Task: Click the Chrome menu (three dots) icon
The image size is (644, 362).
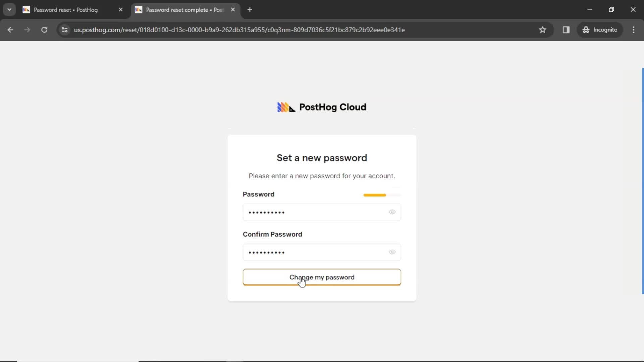Action: [x=635, y=29]
